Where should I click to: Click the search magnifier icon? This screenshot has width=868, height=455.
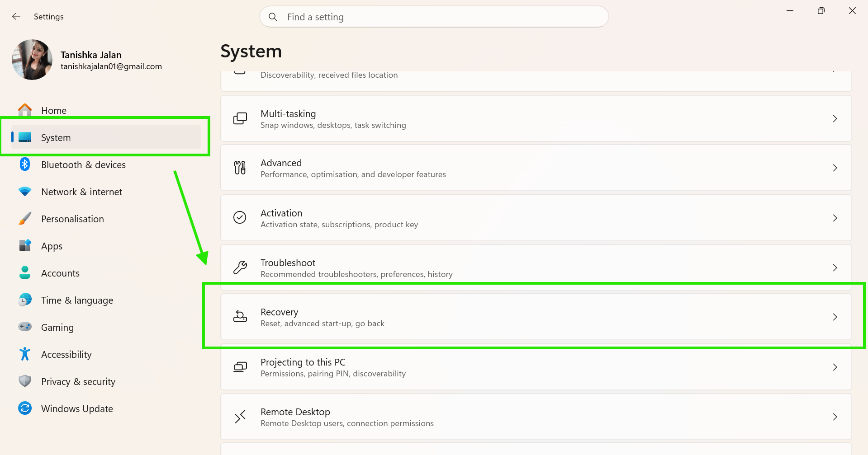click(273, 17)
